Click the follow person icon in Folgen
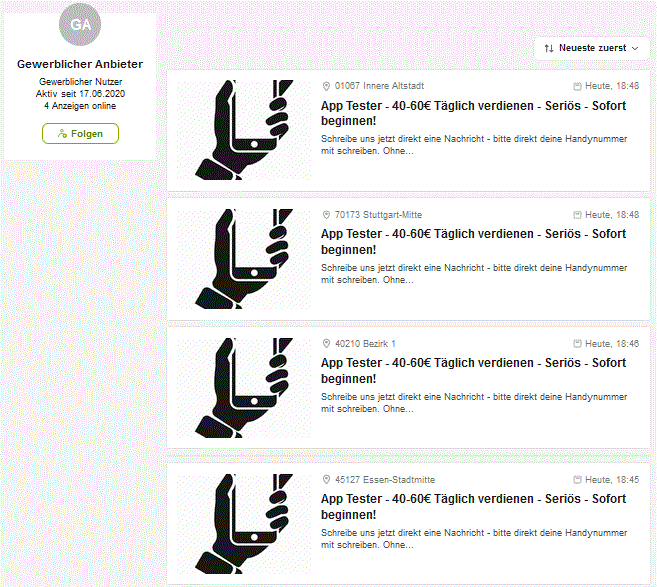Screen dimensions: 657x587 point(62,134)
